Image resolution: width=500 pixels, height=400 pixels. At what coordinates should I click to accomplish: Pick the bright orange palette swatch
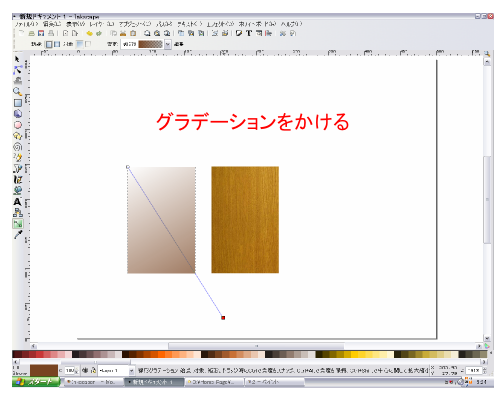(162, 354)
